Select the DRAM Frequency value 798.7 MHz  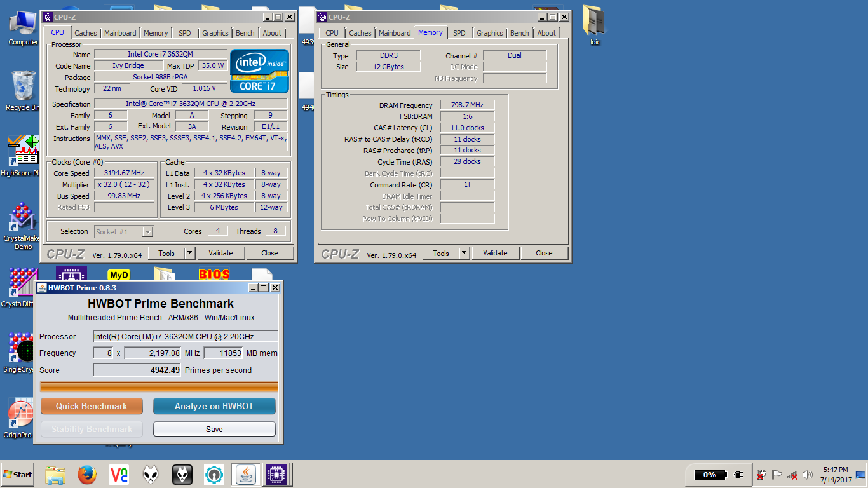pos(467,105)
